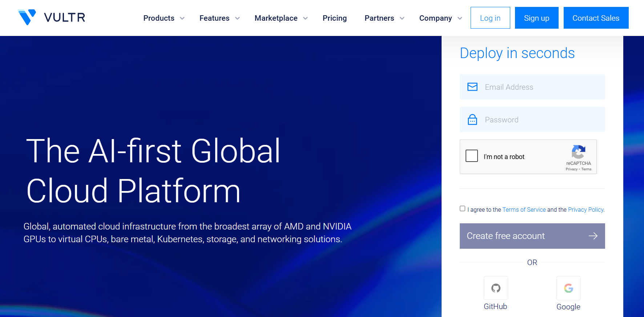Check the I'm not a robot box
This screenshot has width=644, height=317.
(472, 156)
